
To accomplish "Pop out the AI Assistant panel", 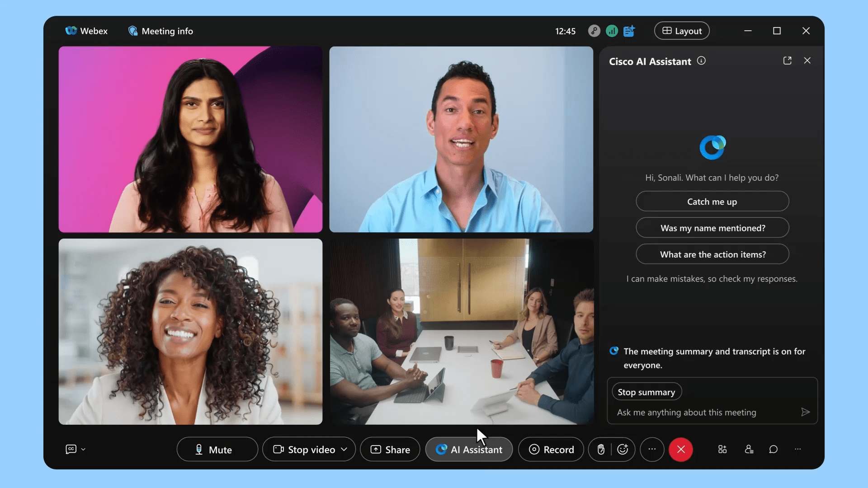I will click(787, 61).
